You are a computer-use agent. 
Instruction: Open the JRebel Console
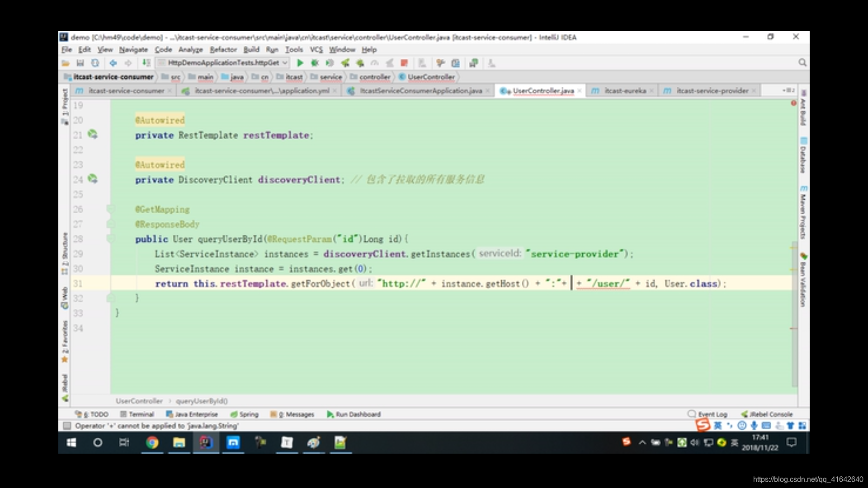[767, 414]
